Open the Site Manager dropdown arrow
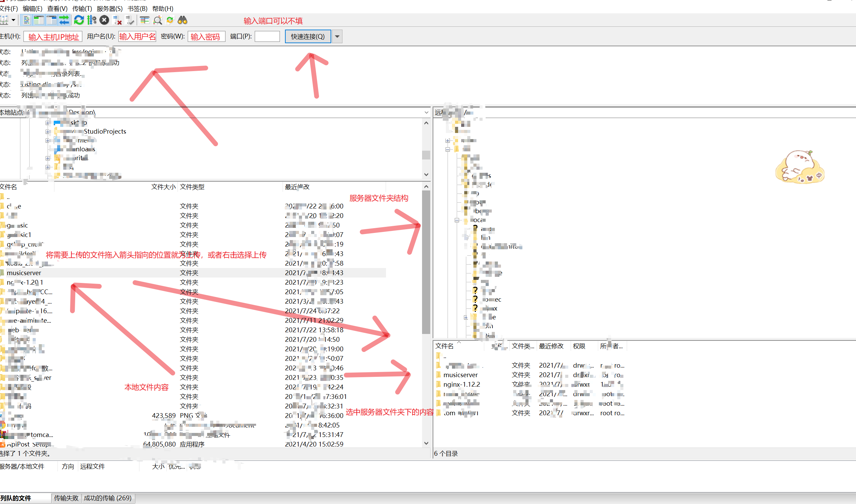Screen dimensions: 856x504 pyautogui.click(x=14, y=21)
